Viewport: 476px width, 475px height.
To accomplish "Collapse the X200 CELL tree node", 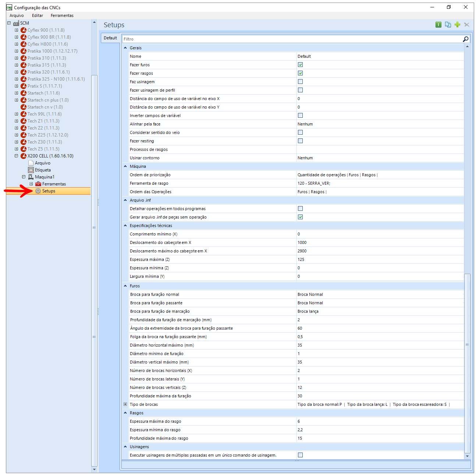I will click(x=16, y=156).
